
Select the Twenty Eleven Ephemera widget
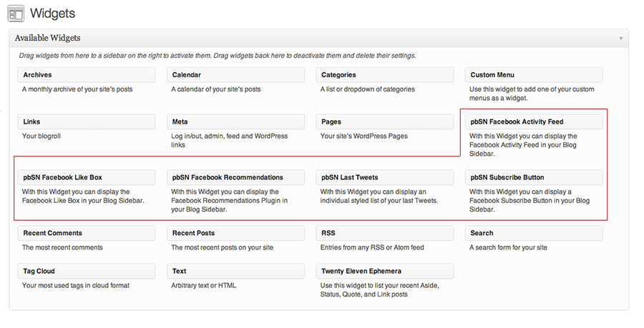pyautogui.click(x=385, y=272)
